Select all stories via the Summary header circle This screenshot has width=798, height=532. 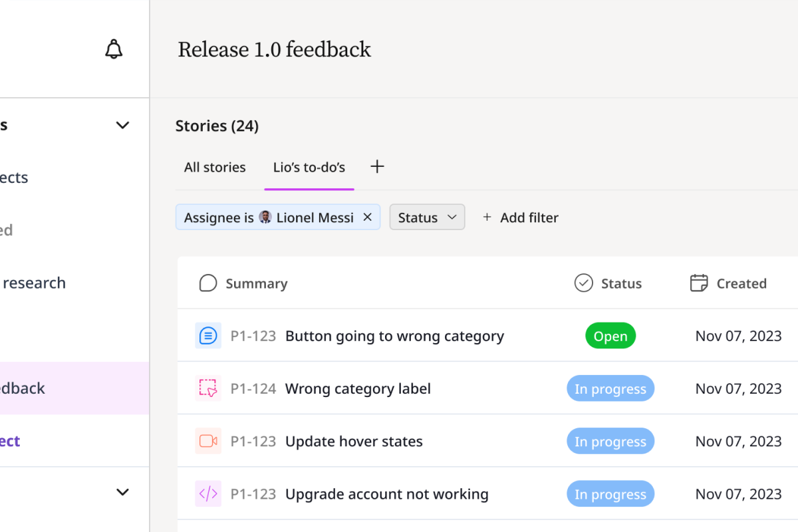pyautogui.click(x=207, y=283)
